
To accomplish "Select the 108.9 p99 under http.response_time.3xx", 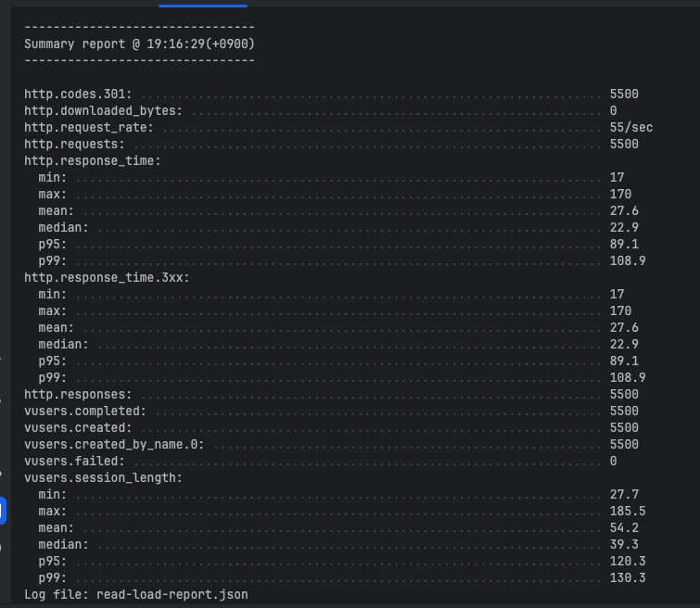I will pos(628,377).
